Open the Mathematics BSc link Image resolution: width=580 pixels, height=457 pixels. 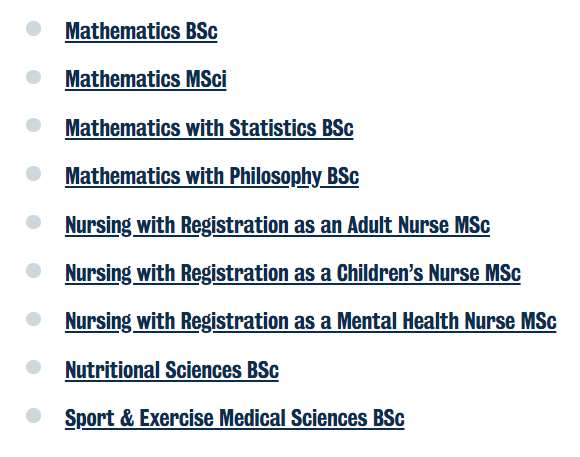141,31
